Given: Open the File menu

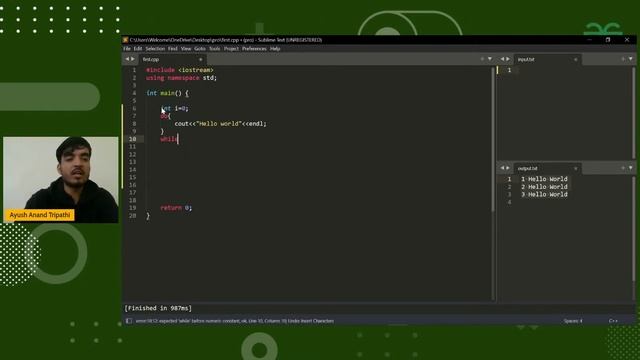Looking at the screenshot, I should [x=127, y=49].
